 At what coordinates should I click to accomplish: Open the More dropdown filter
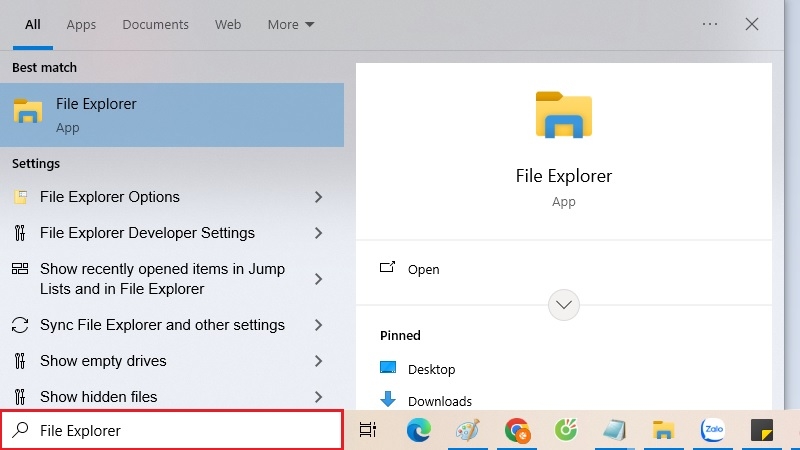point(291,24)
